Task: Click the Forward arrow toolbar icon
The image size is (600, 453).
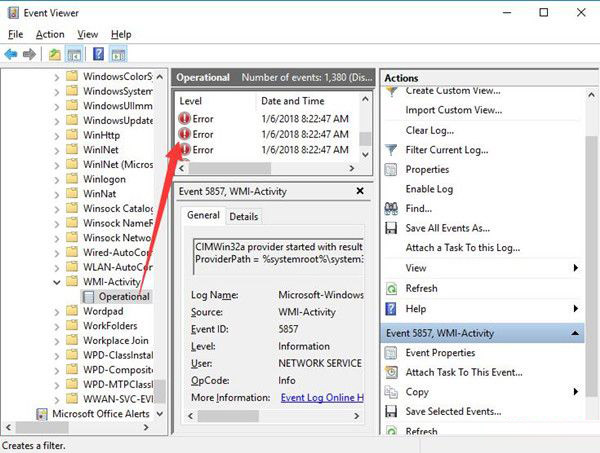Action: (x=29, y=54)
